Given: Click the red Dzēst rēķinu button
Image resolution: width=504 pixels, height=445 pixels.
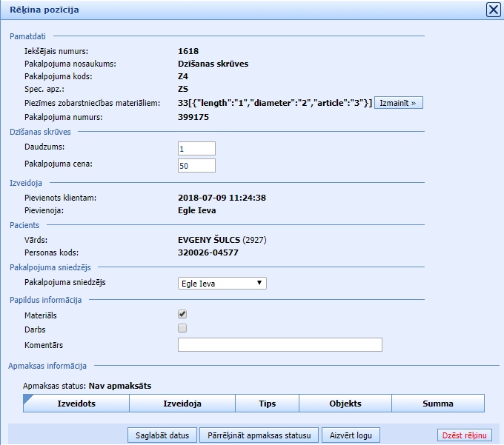Looking at the screenshot, I should tap(465, 435).
